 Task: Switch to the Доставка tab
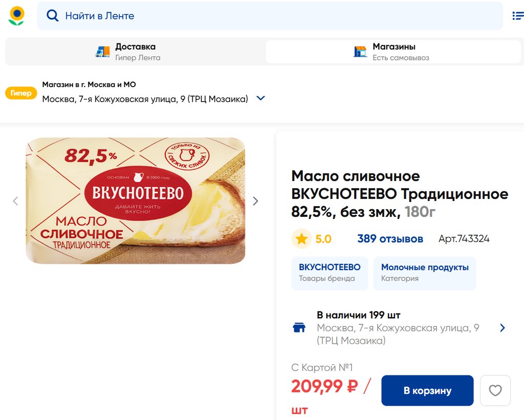coord(135,51)
